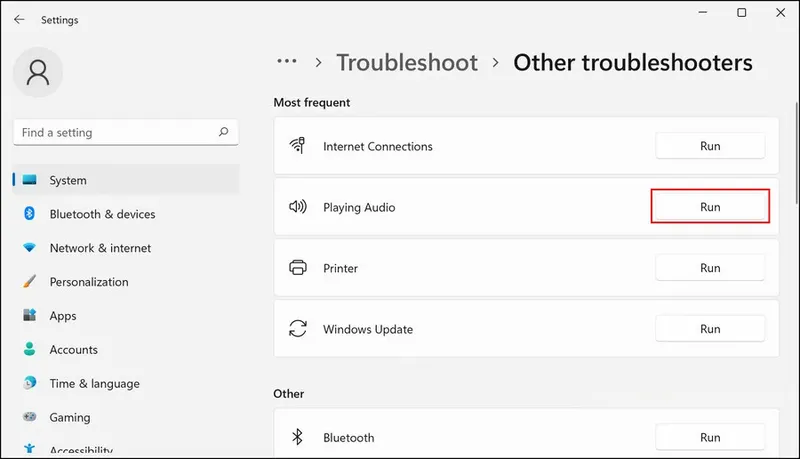Click the Other section heading
This screenshot has width=800, height=459.
289,393
